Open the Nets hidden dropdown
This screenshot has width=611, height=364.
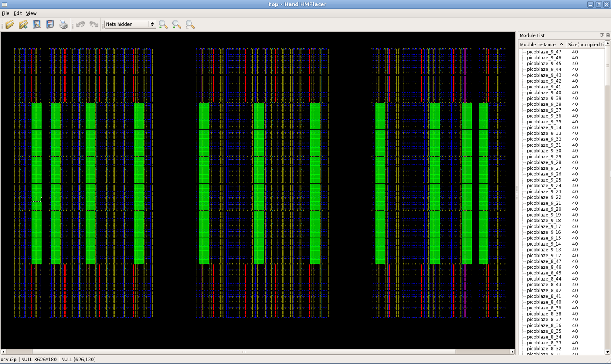coord(130,24)
